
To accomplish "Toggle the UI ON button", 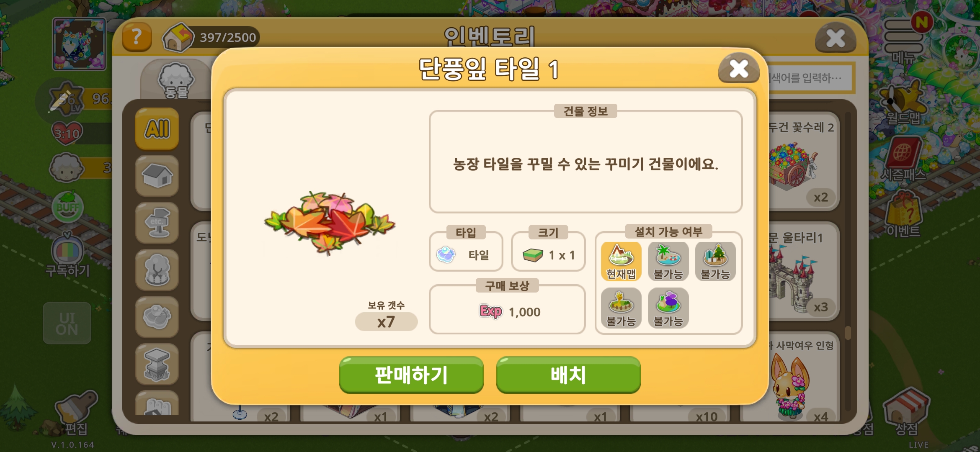I will coord(67,324).
